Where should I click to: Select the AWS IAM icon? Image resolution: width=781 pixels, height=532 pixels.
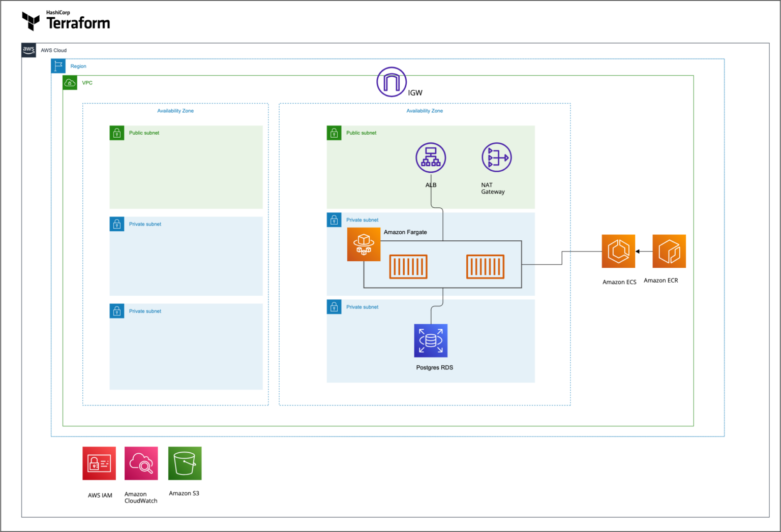point(99,463)
